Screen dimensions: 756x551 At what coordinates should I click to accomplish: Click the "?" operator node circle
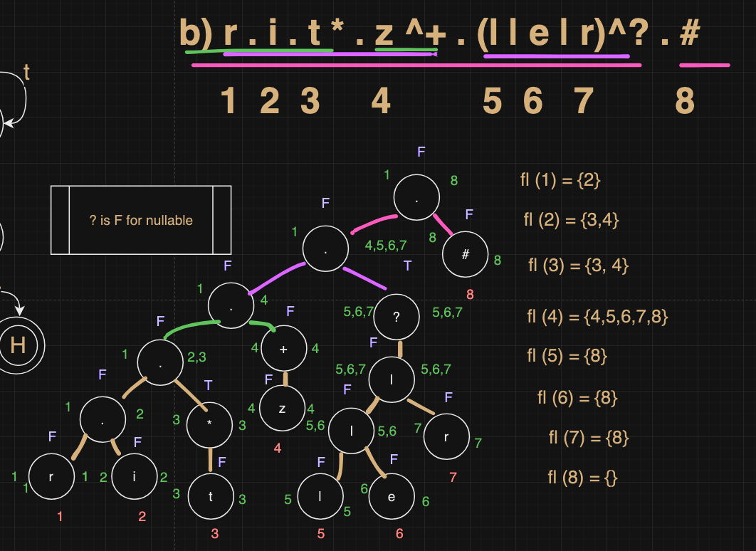click(x=397, y=318)
